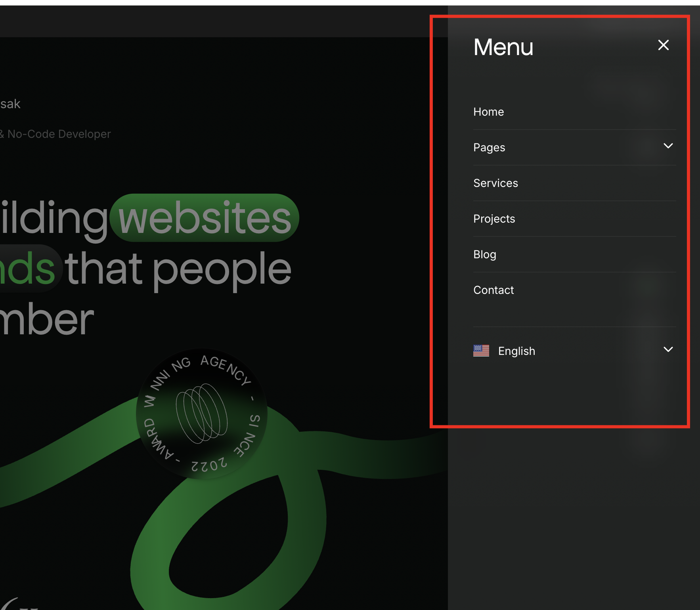This screenshot has width=700, height=610.
Task: Navigate to the Blog section
Action: coord(484,254)
